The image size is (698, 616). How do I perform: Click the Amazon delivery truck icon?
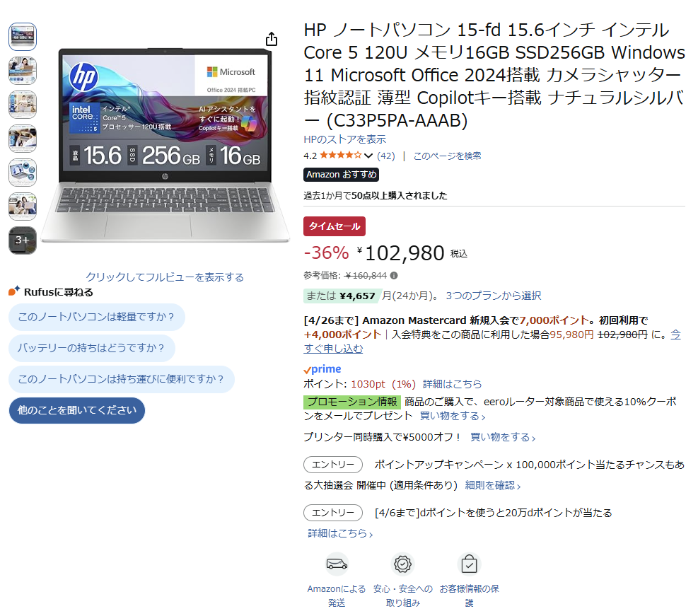pos(337,564)
